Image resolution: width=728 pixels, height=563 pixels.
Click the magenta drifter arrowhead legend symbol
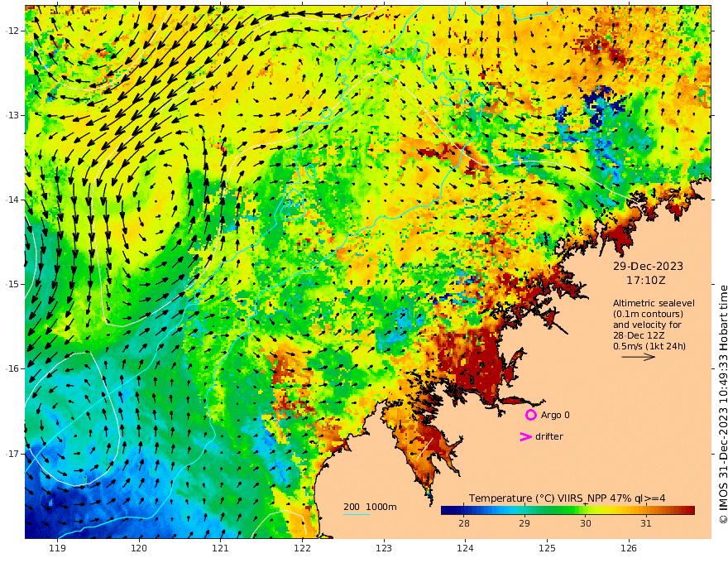tap(525, 436)
